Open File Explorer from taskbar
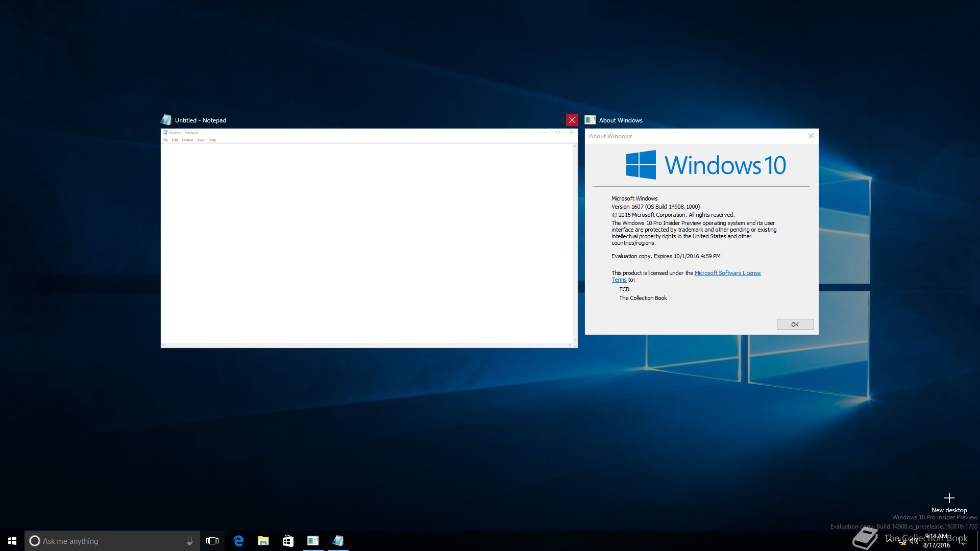Viewport: 980px width, 551px height. (263, 541)
